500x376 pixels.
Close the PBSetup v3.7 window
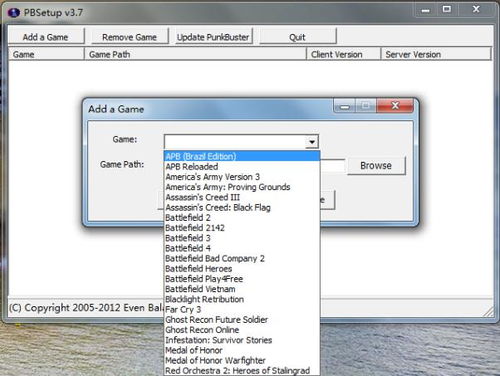click(x=476, y=9)
